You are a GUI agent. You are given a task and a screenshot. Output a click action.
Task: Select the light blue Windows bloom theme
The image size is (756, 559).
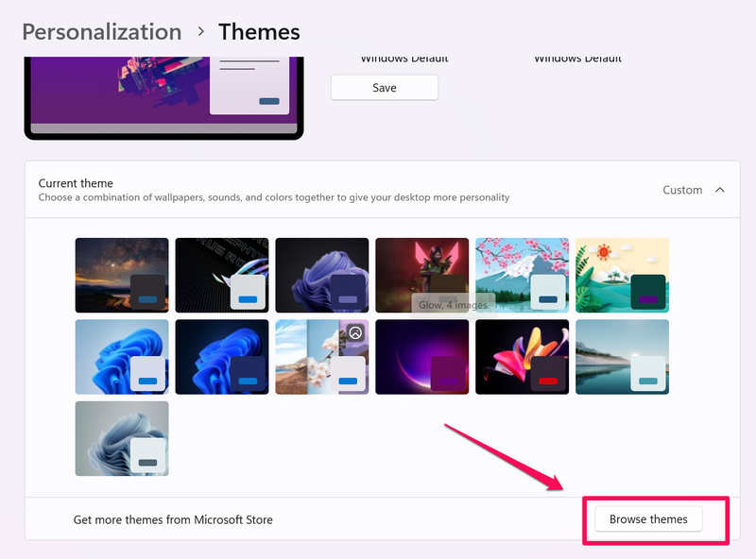point(122,356)
